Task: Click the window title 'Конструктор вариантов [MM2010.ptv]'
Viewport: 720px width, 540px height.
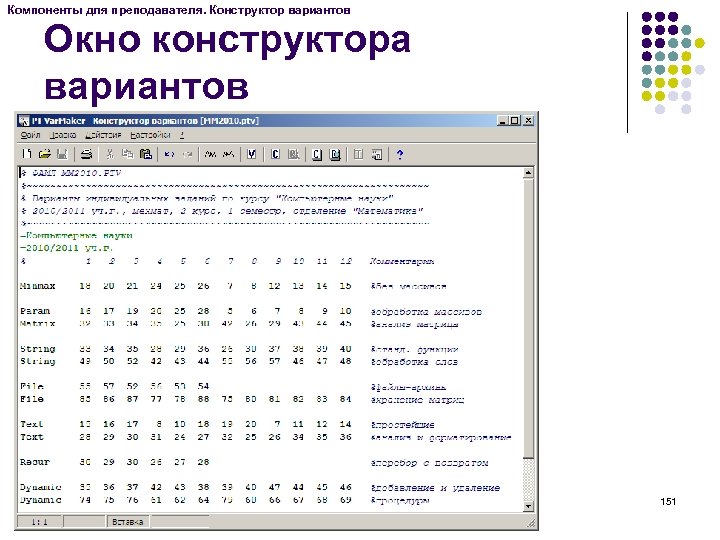Action: [176, 121]
